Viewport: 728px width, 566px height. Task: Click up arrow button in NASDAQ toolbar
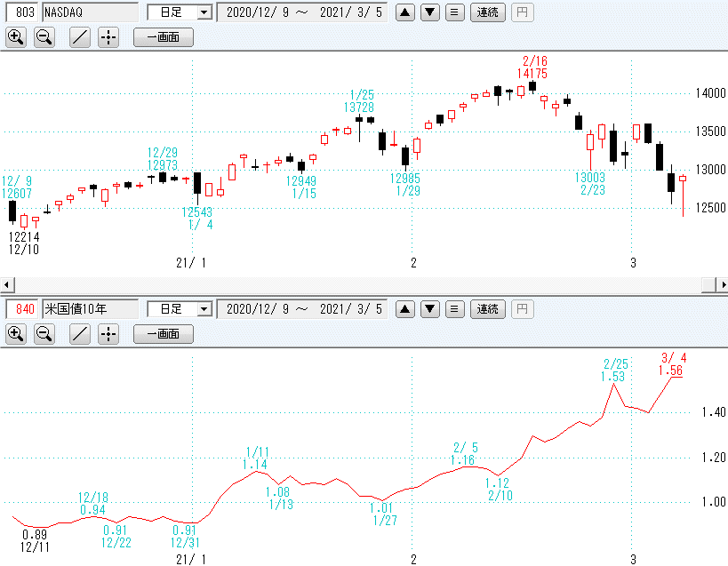404,12
